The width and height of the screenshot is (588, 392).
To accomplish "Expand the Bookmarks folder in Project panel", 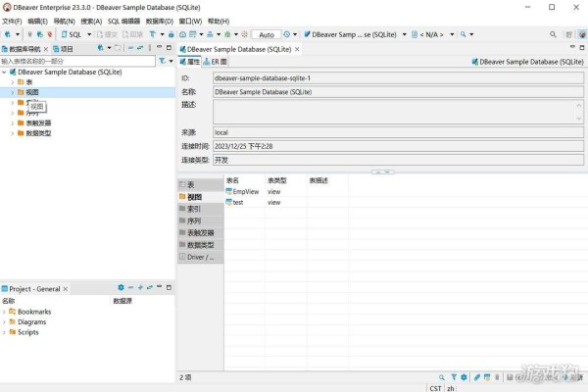I will (4, 312).
